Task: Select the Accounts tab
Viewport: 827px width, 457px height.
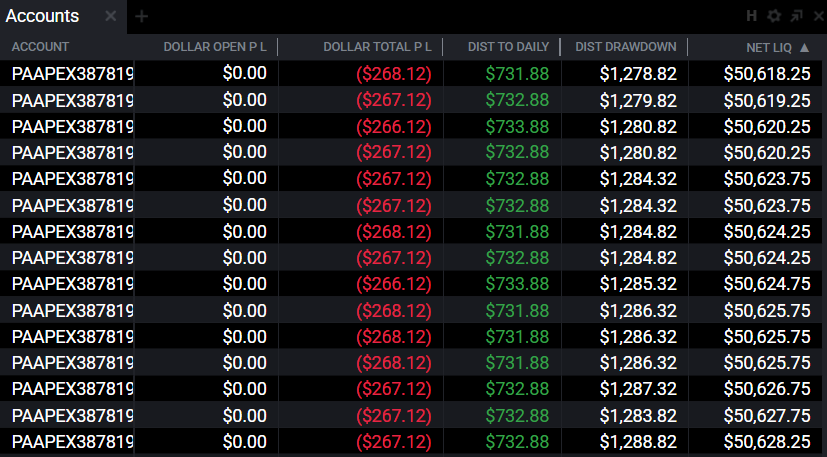Action: [x=42, y=16]
